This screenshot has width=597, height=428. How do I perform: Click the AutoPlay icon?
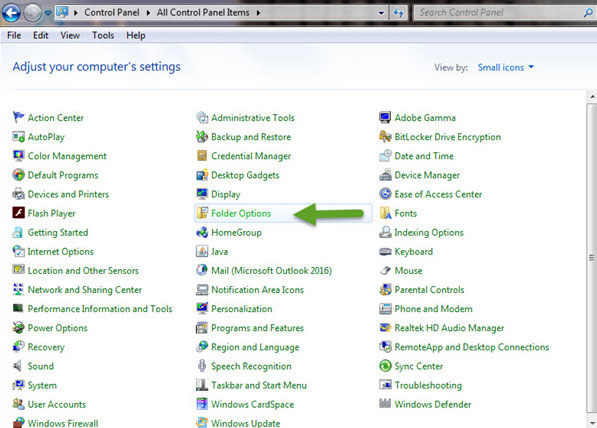click(18, 136)
